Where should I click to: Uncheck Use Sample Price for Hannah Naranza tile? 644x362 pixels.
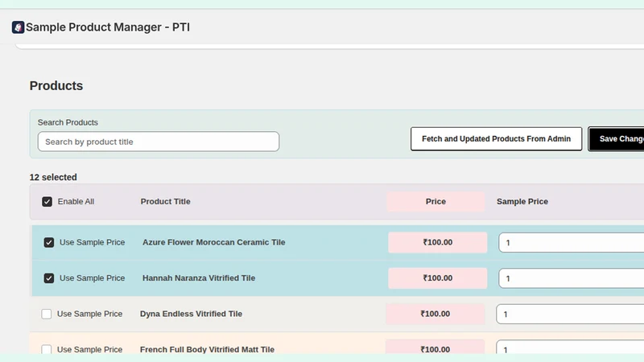(49, 278)
